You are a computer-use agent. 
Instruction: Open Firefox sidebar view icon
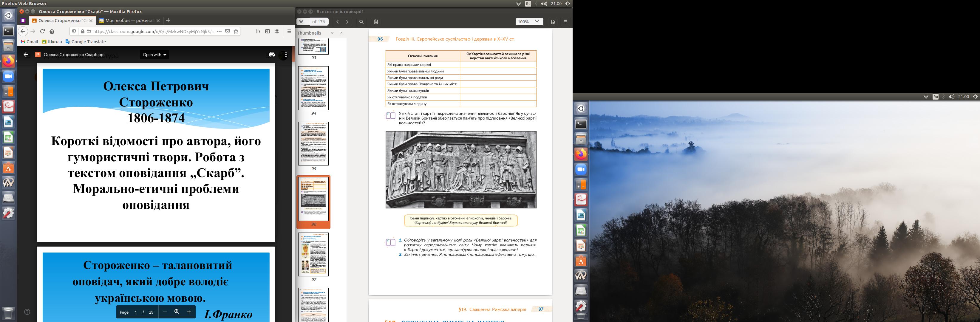(268, 31)
